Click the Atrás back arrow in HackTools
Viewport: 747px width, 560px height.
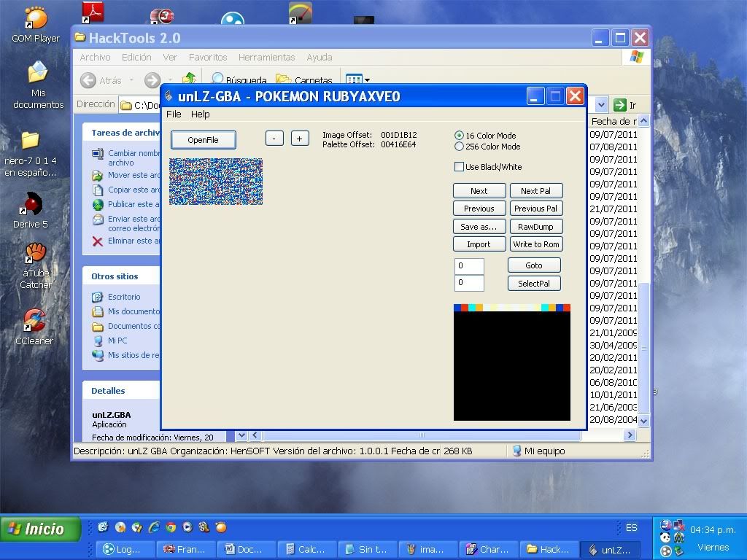(x=88, y=80)
